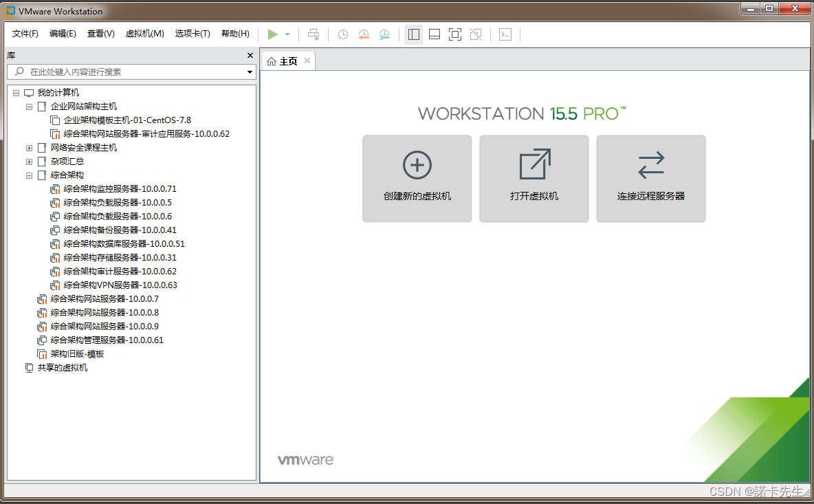Select 综合架构负载服务器-10.0.0.5
This screenshot has width=814, height=504.
pyautogui.click(x=118, y=203)
